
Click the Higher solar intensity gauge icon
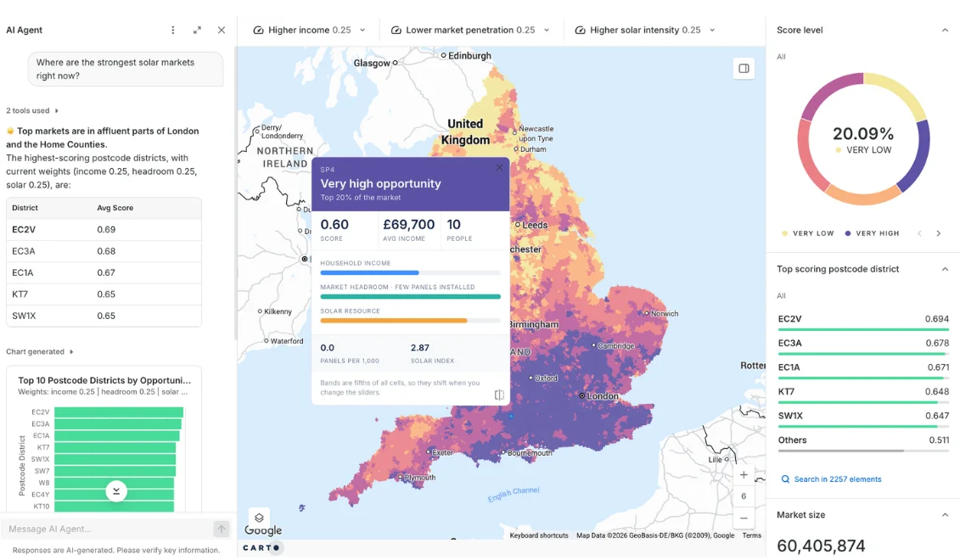tap(580, 30)
